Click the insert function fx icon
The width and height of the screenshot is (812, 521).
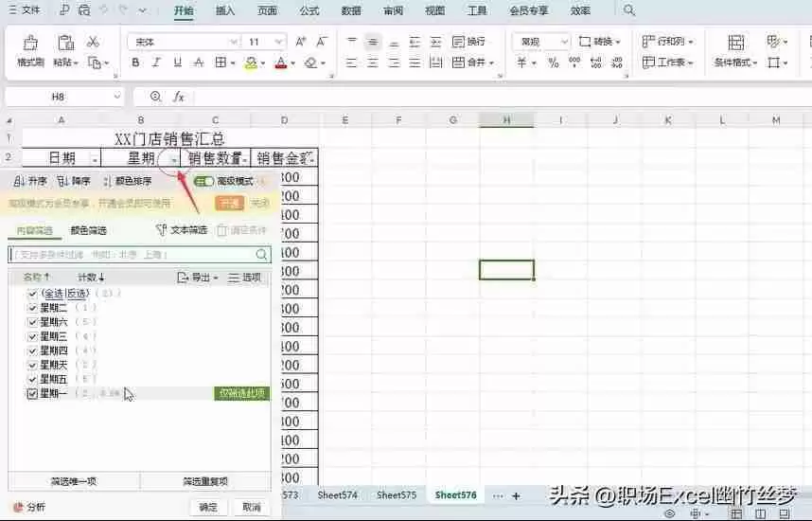click(179, 97)
